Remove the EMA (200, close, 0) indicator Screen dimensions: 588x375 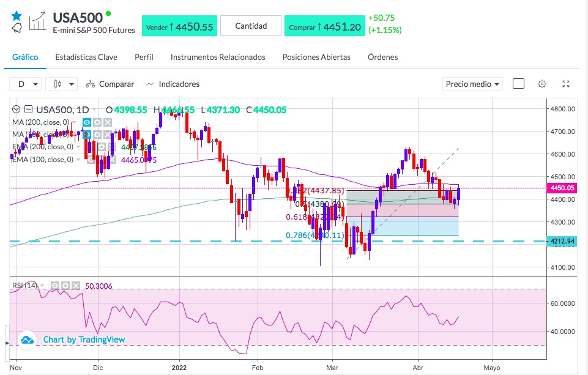[112, 147]
